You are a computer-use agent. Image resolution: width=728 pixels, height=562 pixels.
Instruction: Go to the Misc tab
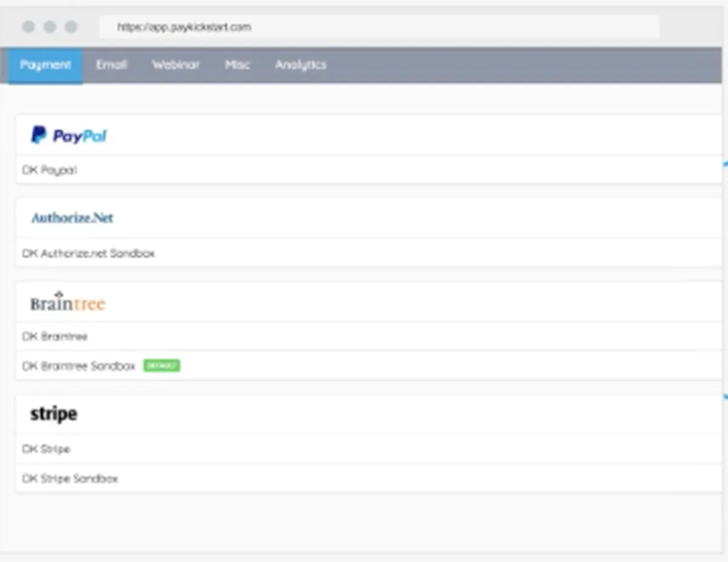[x=237, y=65]
